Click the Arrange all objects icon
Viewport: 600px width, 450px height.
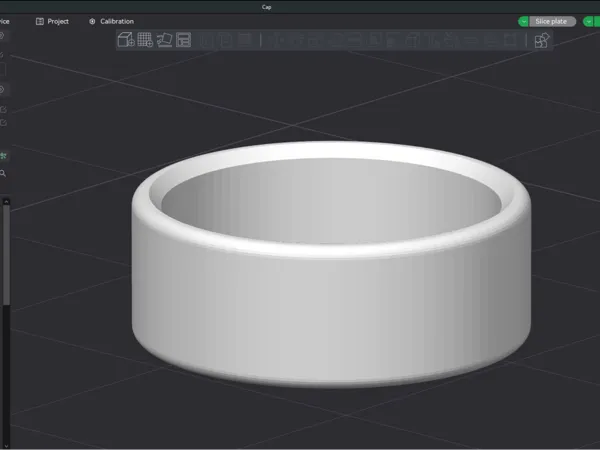[x=183, y=40]
